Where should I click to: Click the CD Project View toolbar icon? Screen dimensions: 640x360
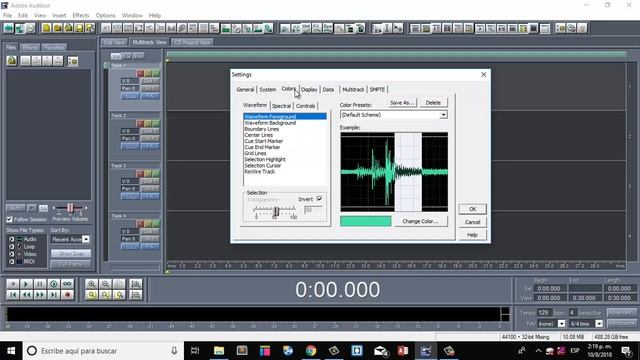[x=30, y=28]
